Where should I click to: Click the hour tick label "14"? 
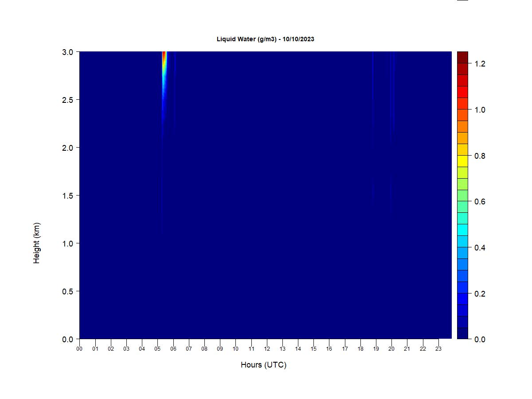pos(298,349)
